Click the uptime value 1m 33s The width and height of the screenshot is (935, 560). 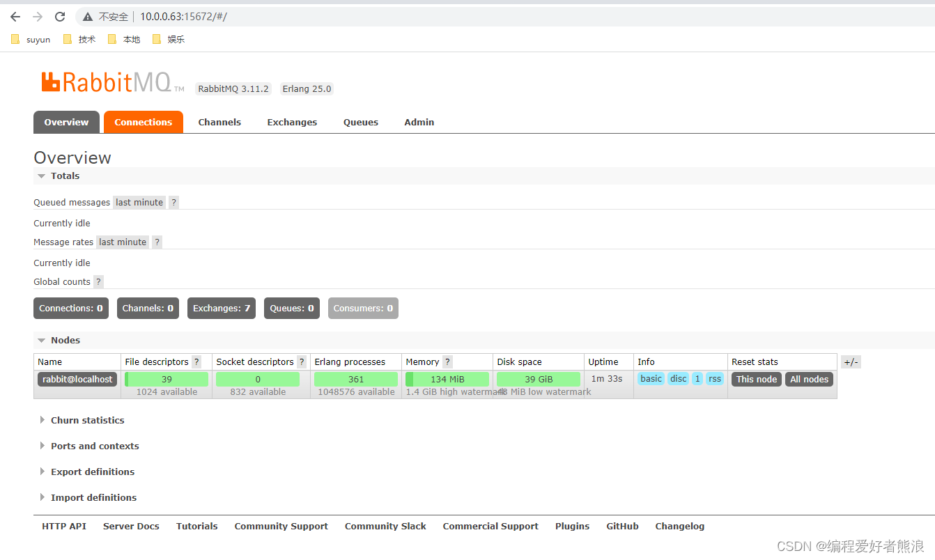(607, 379)
